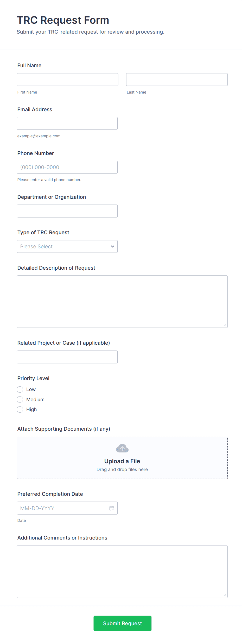Click the Preferred Completion Date input
This screenshot has height=644, width=242.
point(62,508)
